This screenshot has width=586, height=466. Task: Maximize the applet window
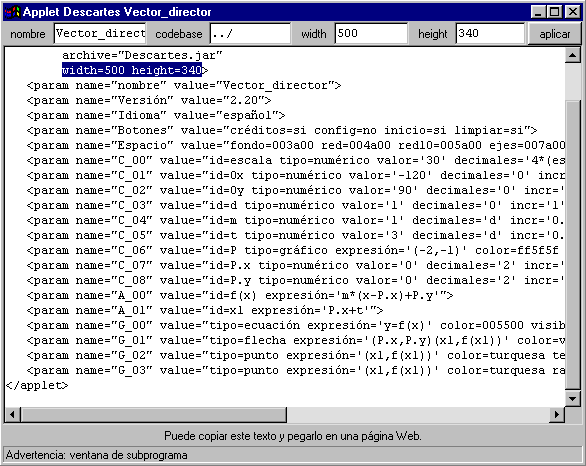click(555, 12)
